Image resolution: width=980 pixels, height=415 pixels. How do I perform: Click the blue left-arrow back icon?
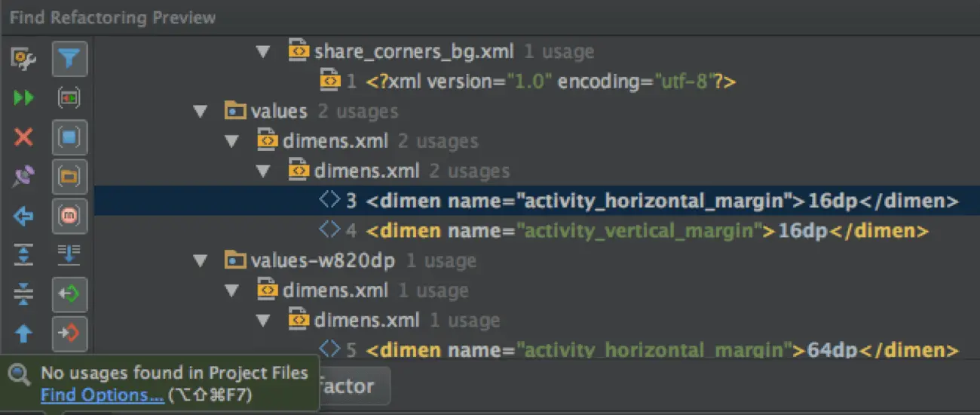[24, 217]
